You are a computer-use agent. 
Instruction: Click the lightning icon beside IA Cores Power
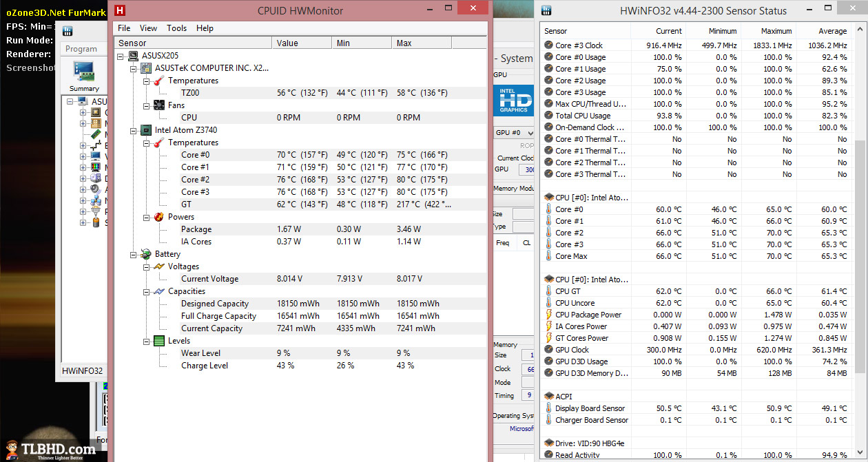pos(548,326)
